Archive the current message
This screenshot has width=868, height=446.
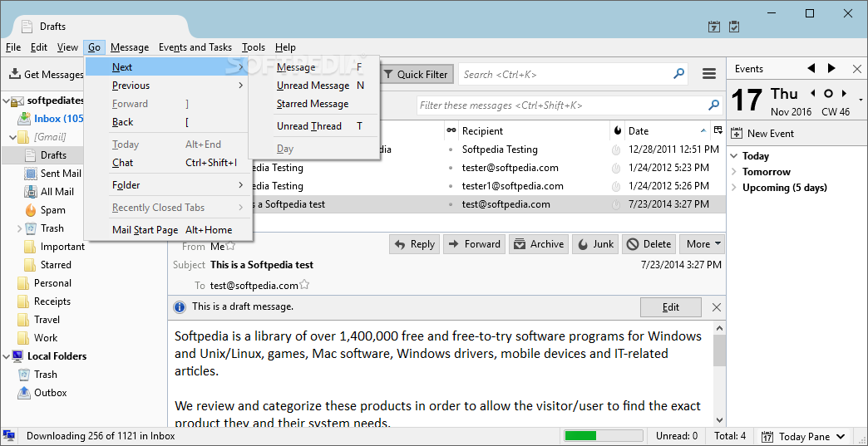tap(539, 243)
